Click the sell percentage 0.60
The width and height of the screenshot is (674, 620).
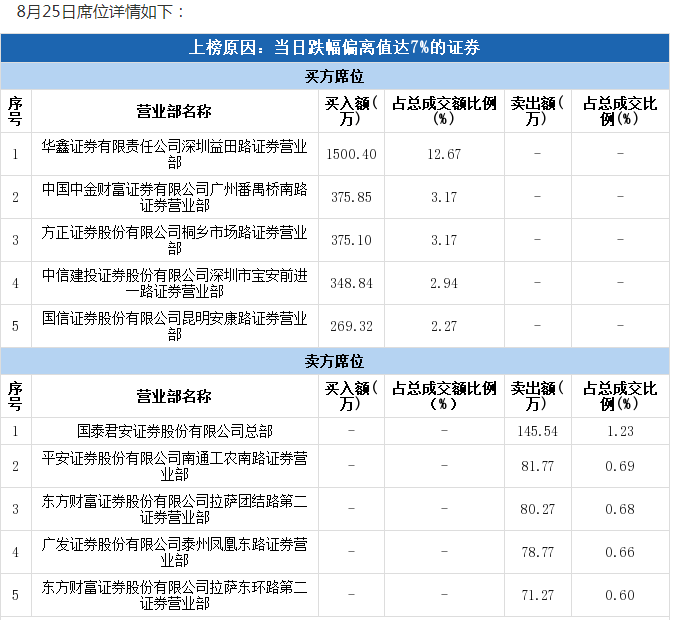tap(620, 595)
